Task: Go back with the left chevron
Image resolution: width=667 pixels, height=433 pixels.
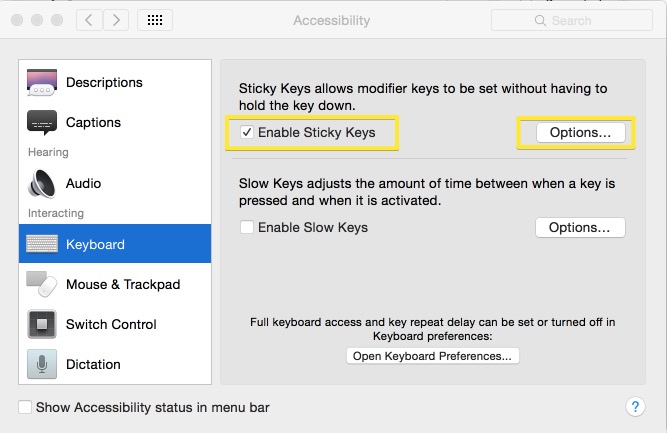Action: tap(89, 20)
